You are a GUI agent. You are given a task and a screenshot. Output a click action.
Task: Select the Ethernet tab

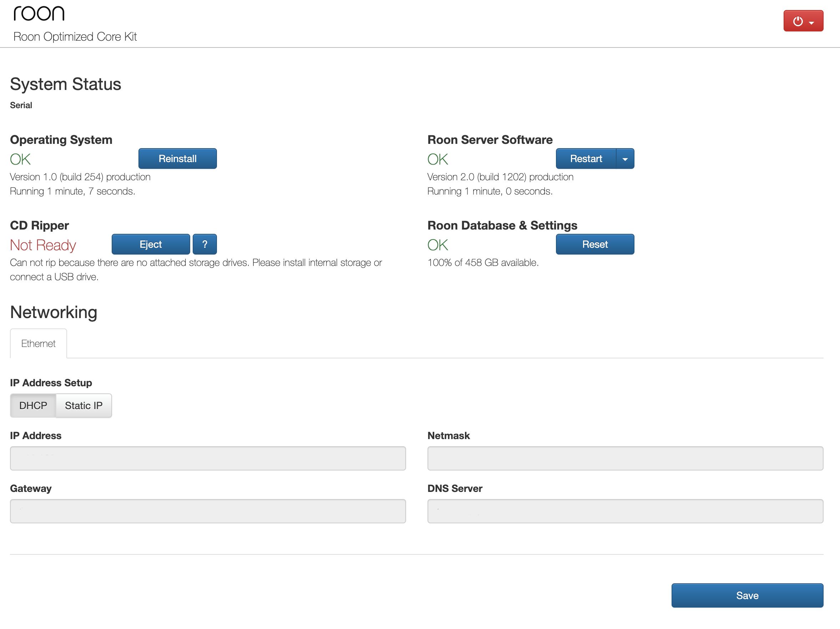click(38, 343)
